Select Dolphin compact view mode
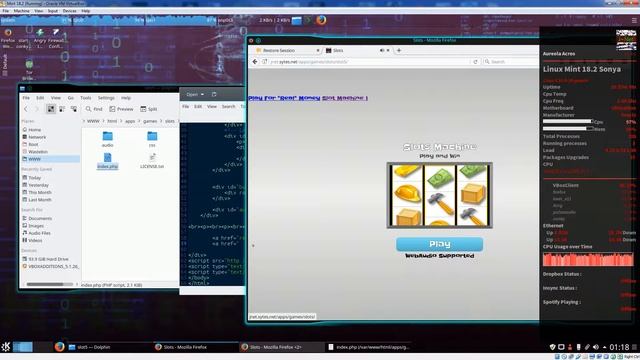Screen dimensions: 640x360 [62, 109]
